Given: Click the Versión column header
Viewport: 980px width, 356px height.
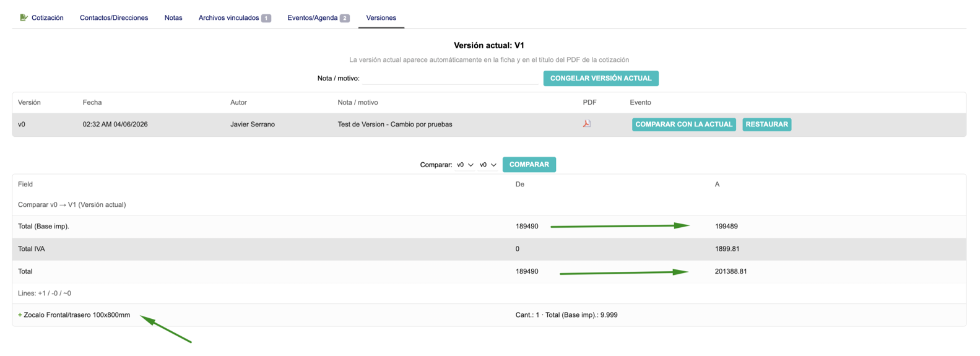Looking at the screenshot, I should [x=29, y=102].
